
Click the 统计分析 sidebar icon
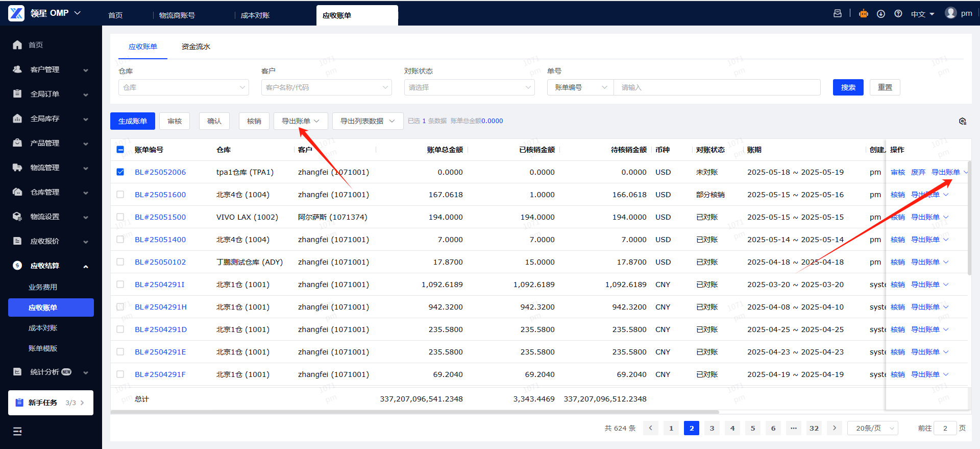(x=17, y=372)
